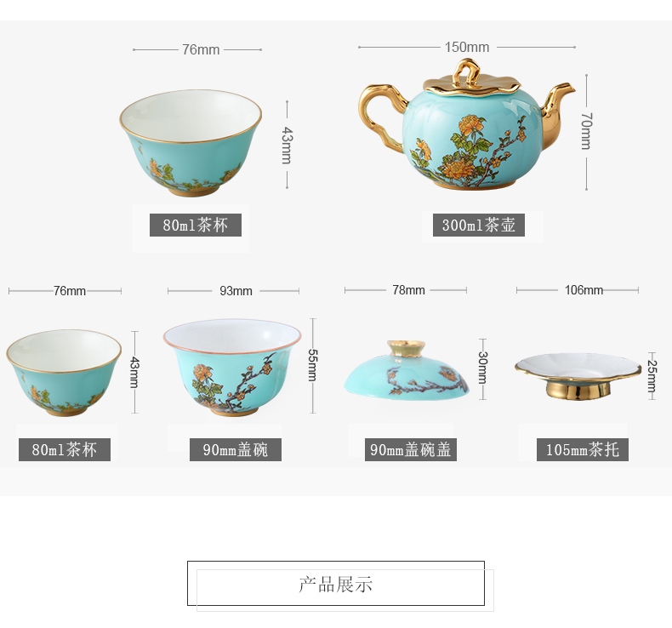Click the 150mm width measurement text
This screenshot has width=672, height=628.
pyautogui.click(x=467, y=47)
